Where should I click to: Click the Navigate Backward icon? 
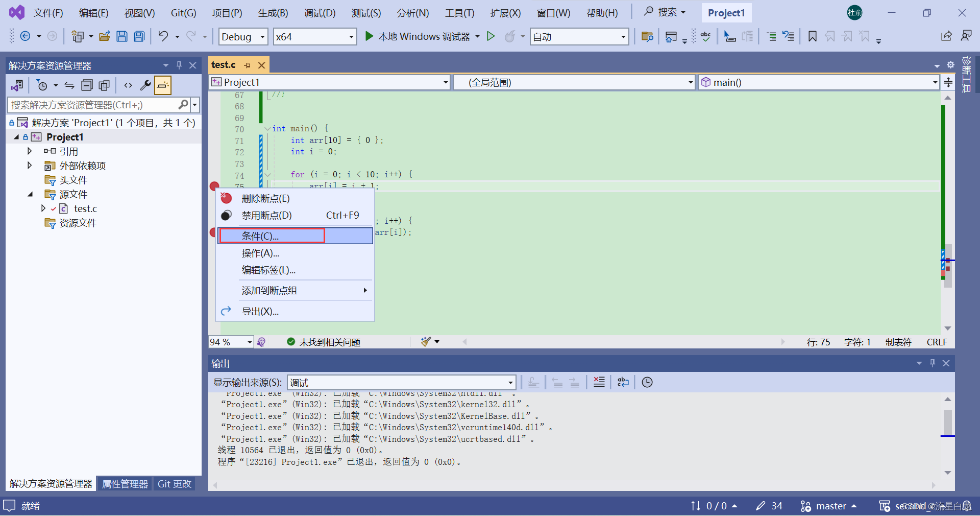click(x=25, y=36)
